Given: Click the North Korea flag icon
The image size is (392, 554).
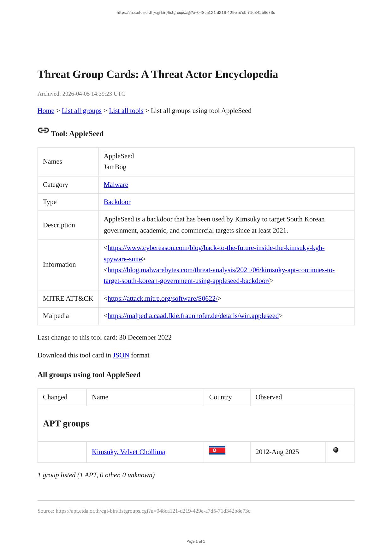Looking at the screenshot, I should [217, 450].
